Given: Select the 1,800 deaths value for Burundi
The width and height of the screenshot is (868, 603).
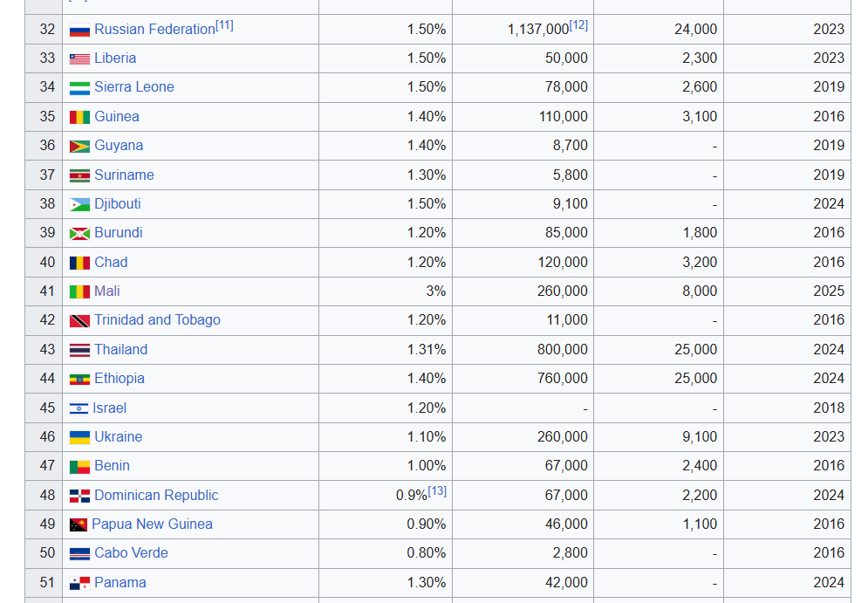Looking at the screenshot, I should [x=700, y=233].
